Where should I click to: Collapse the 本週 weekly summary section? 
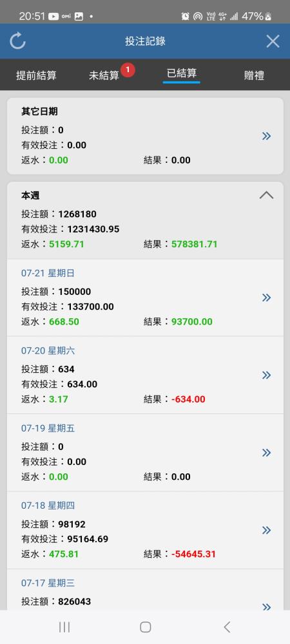click(267, 195)
